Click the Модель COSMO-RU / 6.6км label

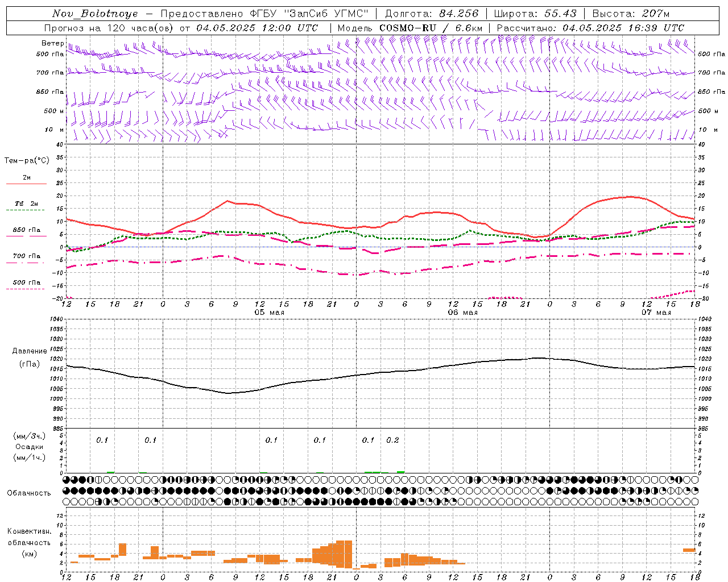(x=410, y=28)
